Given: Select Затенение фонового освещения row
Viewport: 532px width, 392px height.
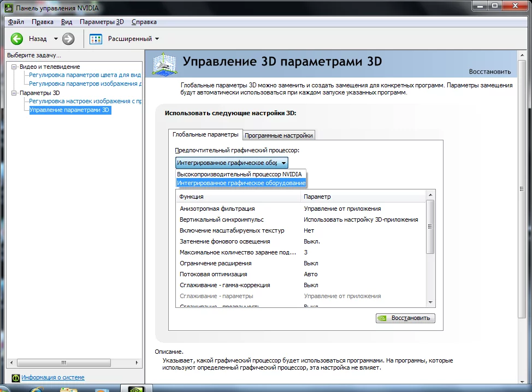Looking at the screenshot, I should (300, 241).
